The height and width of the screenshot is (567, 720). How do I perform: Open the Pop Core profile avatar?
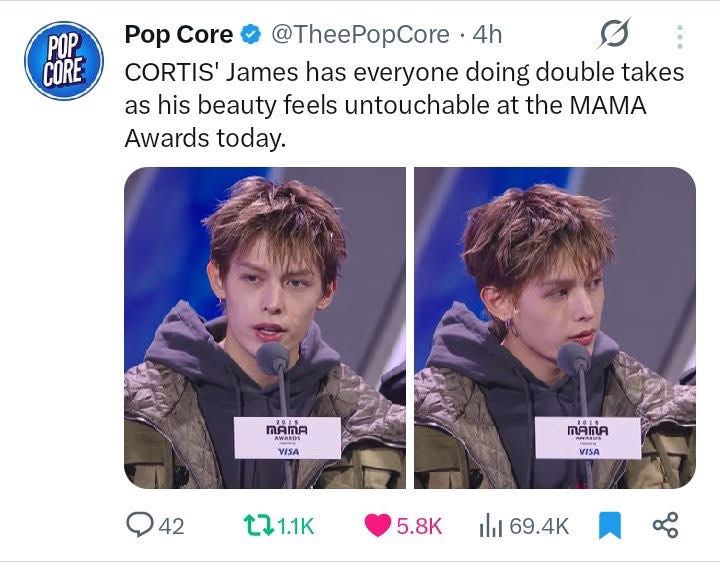(60, 60)
